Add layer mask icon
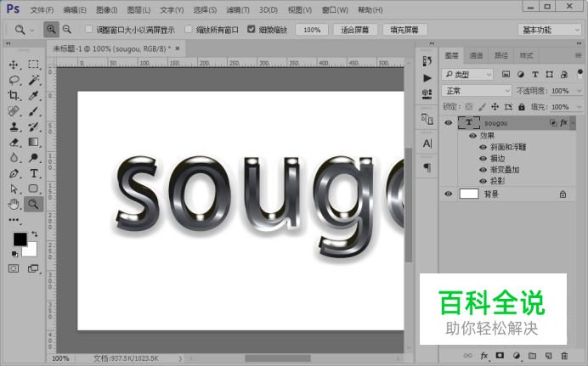This screenshot has height=366, width=588. (x=500, y=356)
